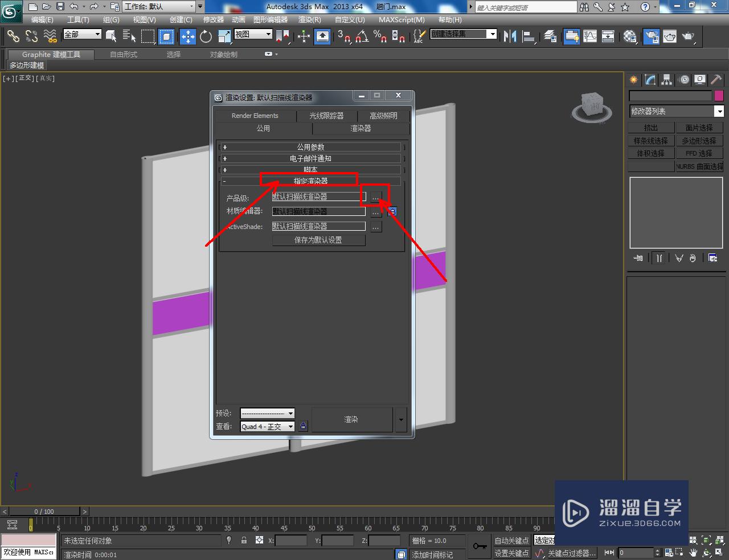Toggle the 自动关键点 auto key button

pos(511,540)
